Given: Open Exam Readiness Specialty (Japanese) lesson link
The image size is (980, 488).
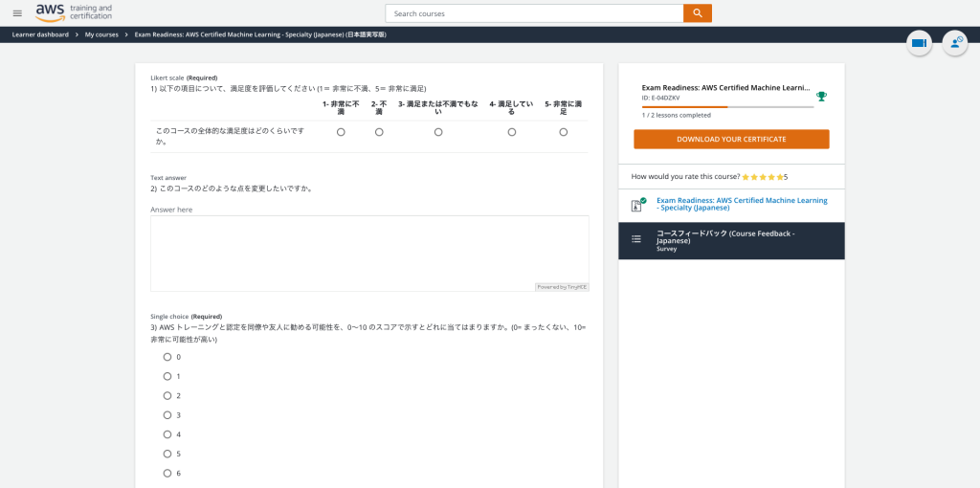Looking at the screenshot, I should point(742,204).
